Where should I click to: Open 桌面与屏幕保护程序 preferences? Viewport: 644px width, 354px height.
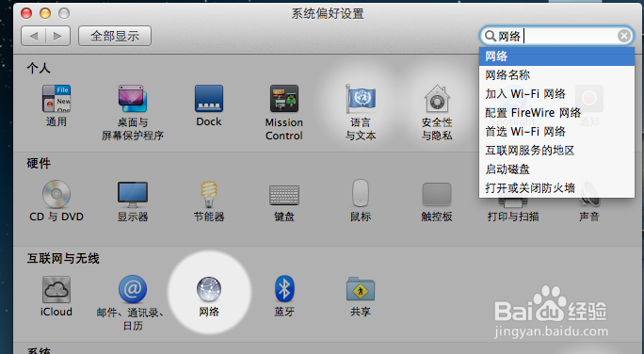(133, 99)
